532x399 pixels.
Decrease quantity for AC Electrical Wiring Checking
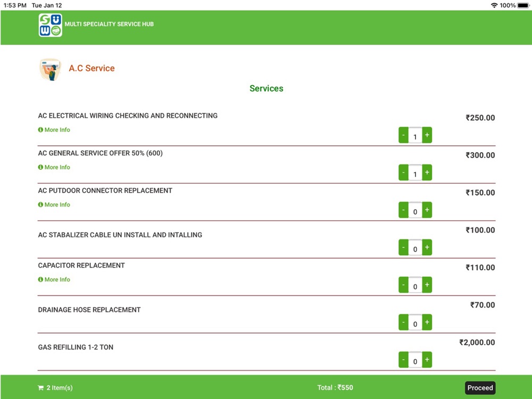[x=403, y=135]
